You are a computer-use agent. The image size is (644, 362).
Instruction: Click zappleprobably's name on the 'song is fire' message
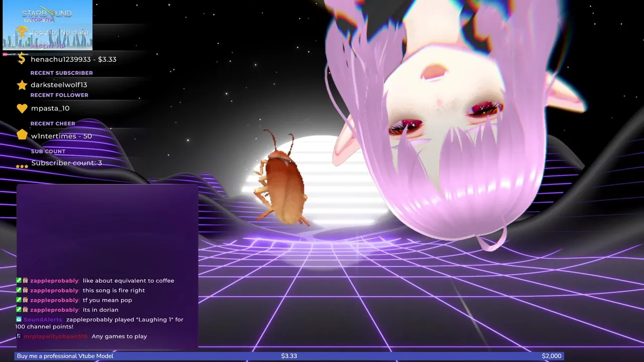click(54, 290)
